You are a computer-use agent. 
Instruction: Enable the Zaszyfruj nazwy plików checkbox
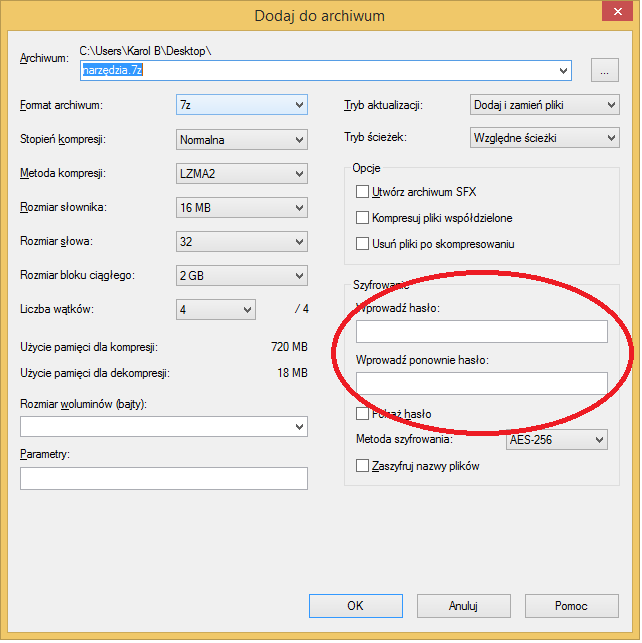[363, 466]
